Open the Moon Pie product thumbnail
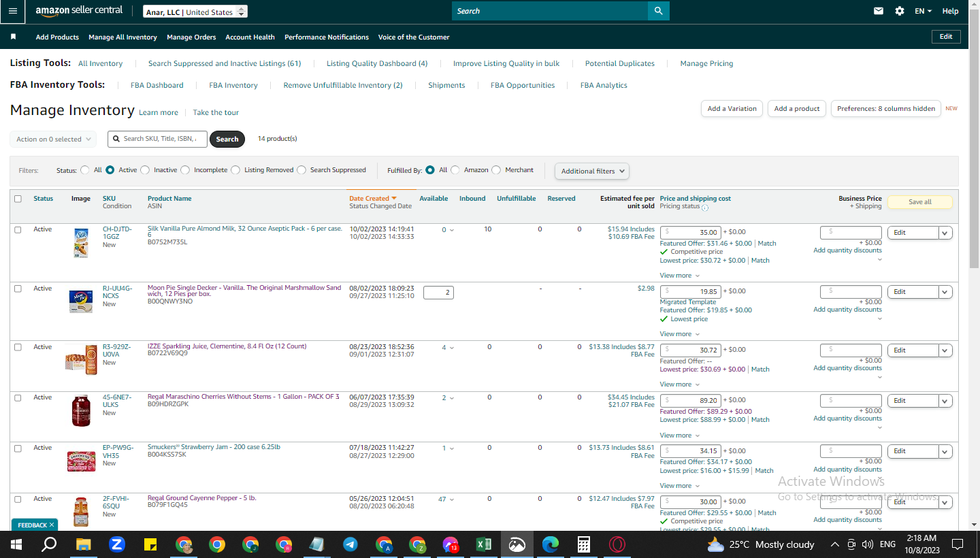 tap(81, 300)
